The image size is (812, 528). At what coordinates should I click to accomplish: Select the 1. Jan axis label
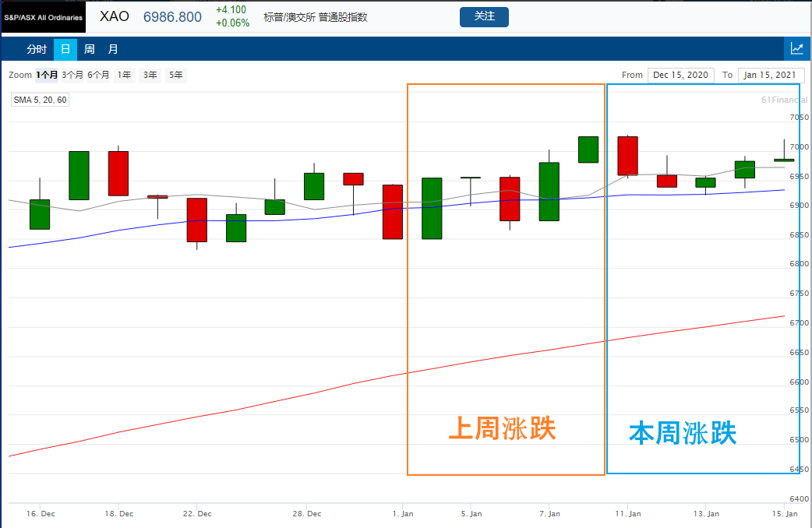click(x=402, y=513)
